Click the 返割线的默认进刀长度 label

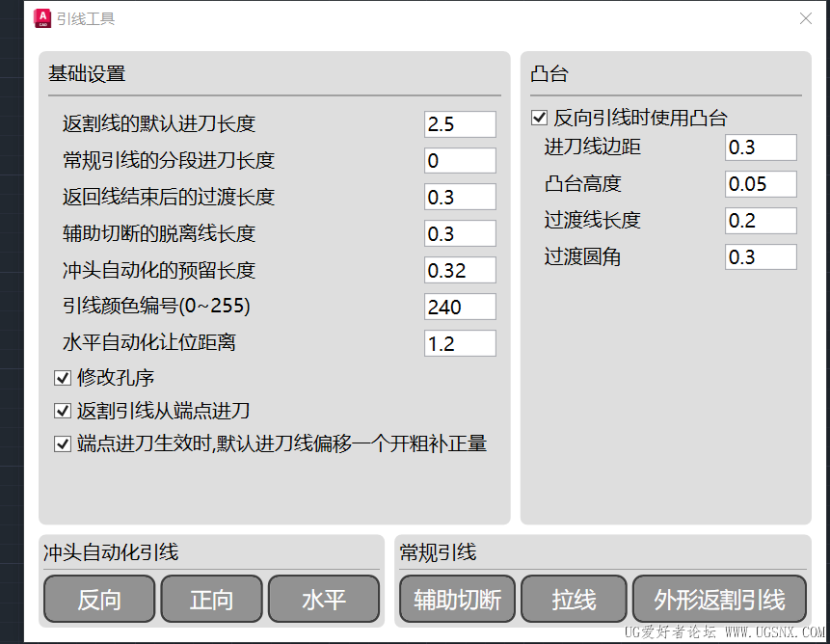click(159, 123)
